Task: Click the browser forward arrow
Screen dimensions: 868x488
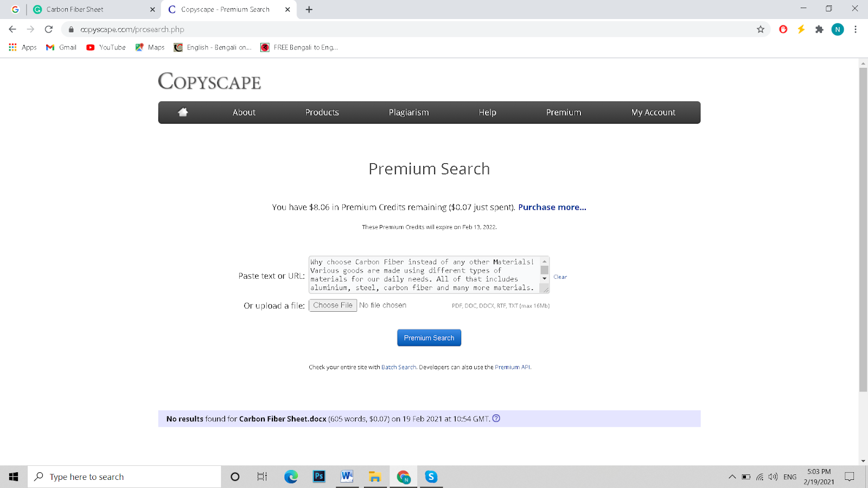Action: (30, 29)
